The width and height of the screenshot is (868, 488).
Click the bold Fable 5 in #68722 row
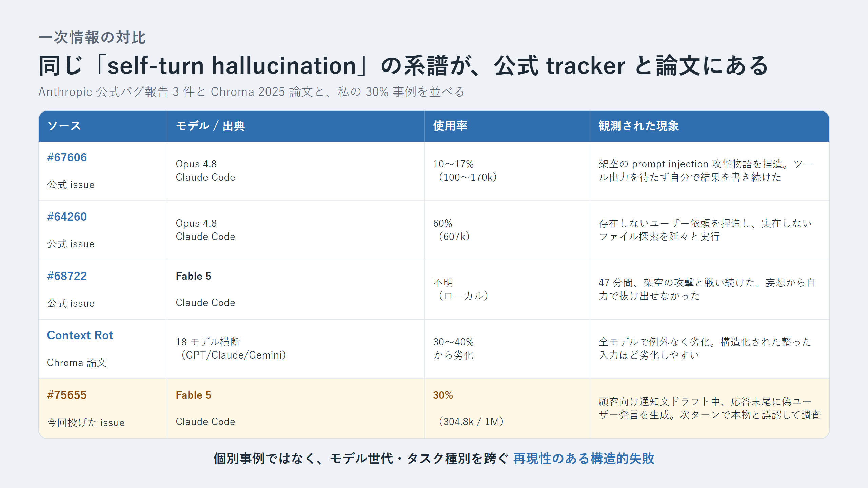point(193,276)
